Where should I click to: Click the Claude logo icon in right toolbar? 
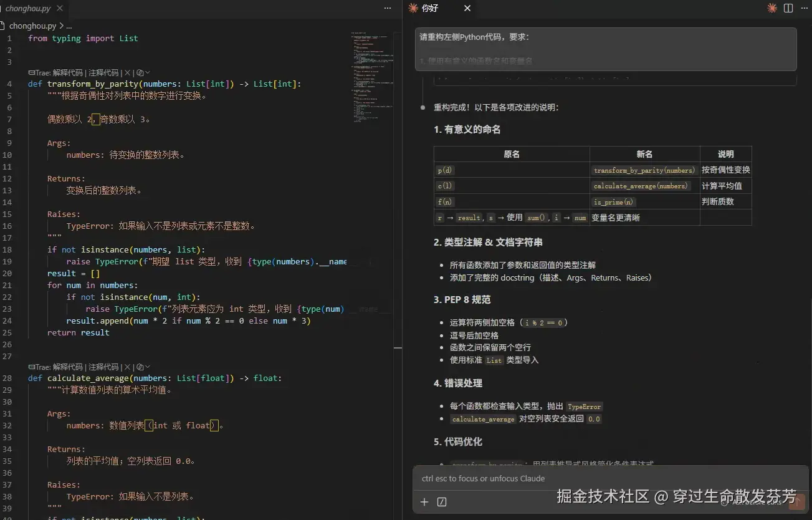pyautogui.click(x=772, y=8)
